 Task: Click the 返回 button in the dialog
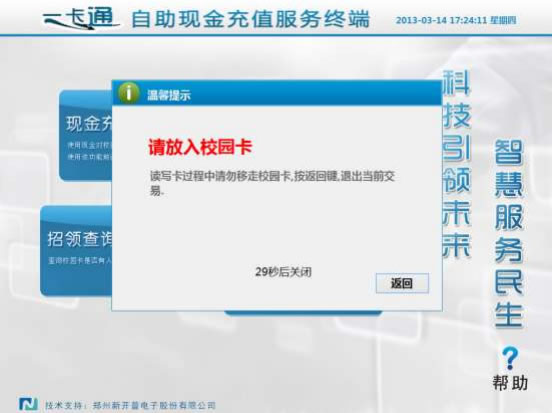402,283
